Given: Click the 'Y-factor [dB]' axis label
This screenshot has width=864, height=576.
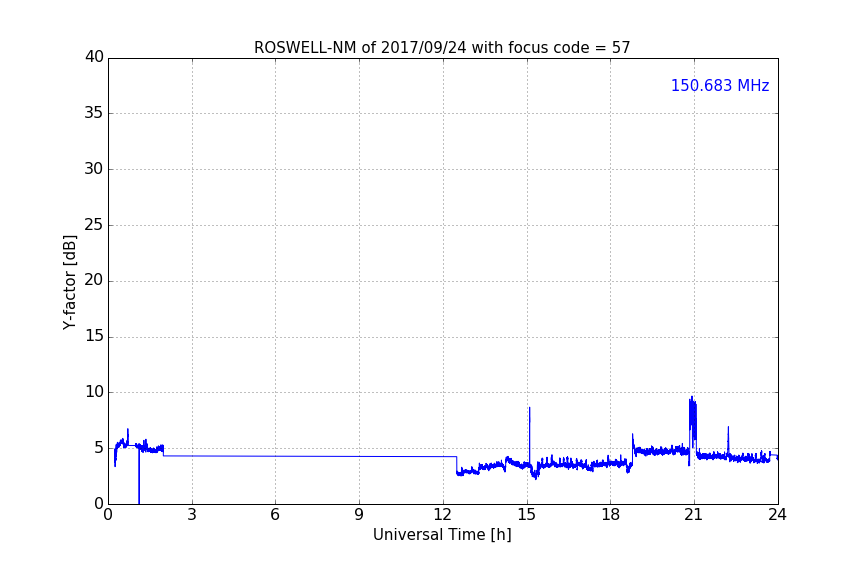Looking at the screenshot, I should click(x=69, y=282).
